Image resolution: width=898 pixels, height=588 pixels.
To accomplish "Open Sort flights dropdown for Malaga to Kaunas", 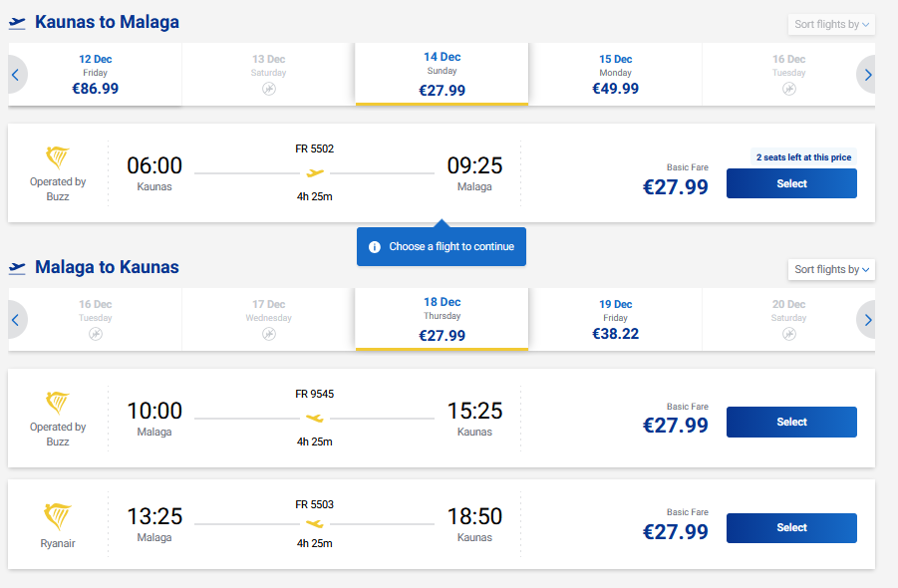I will pos(831,269).
